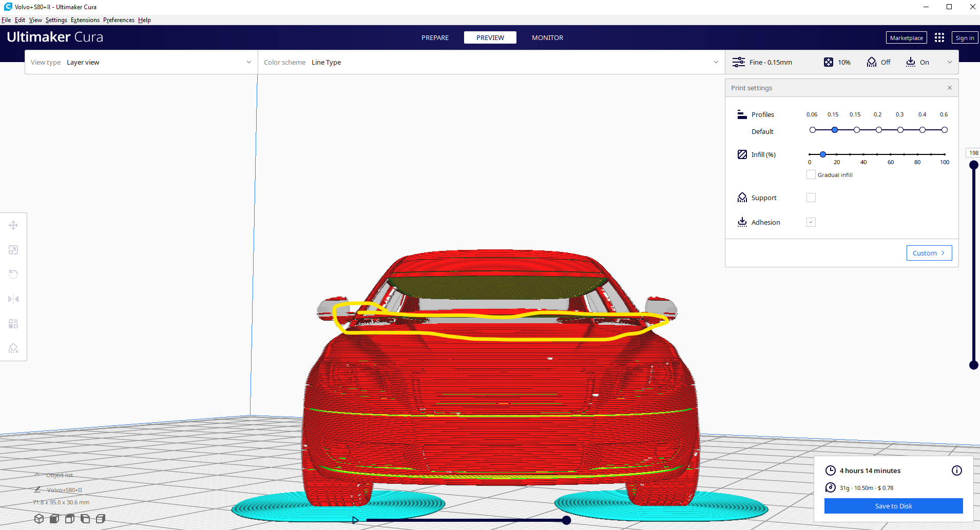Click the Sign in button
Viewport: 980px width, 530px height.
click(965, 37)
